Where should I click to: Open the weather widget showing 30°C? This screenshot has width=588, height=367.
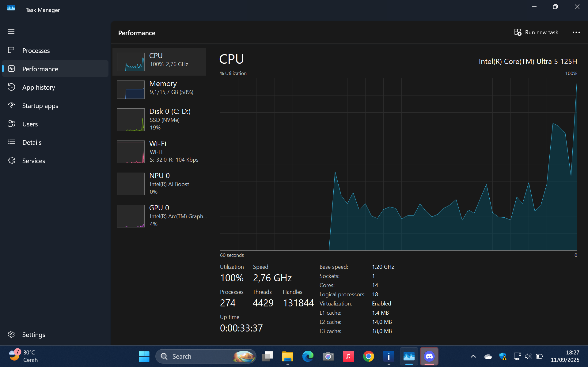pyautogui.click(x=24, y=356)
